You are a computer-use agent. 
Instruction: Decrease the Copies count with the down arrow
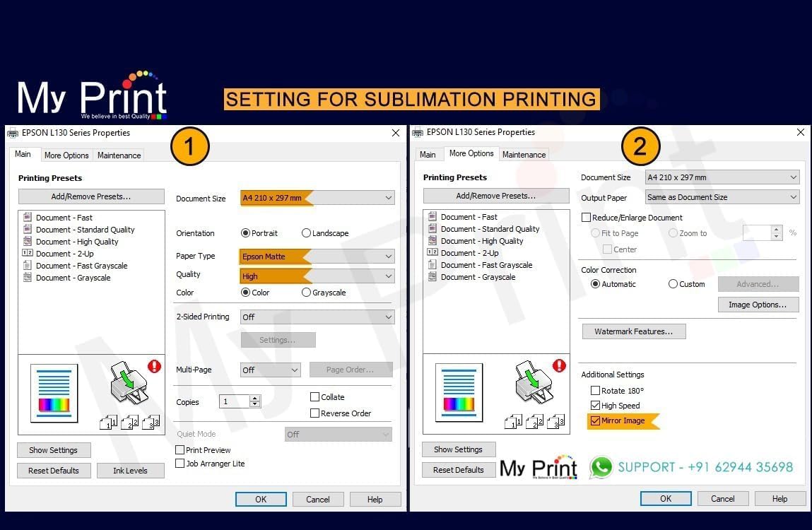tap(254, 404)
